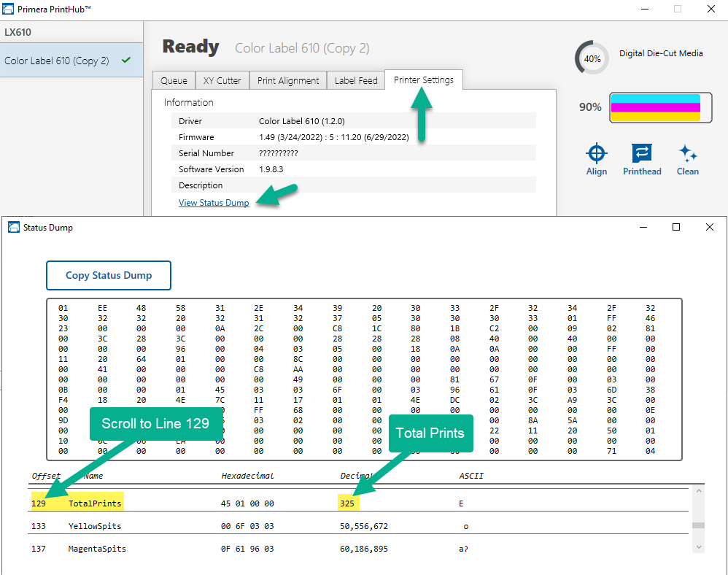This screenshot has width=728, height=575.
Task: Select the YellowSpits row name
Action: [x=95, y=526]
